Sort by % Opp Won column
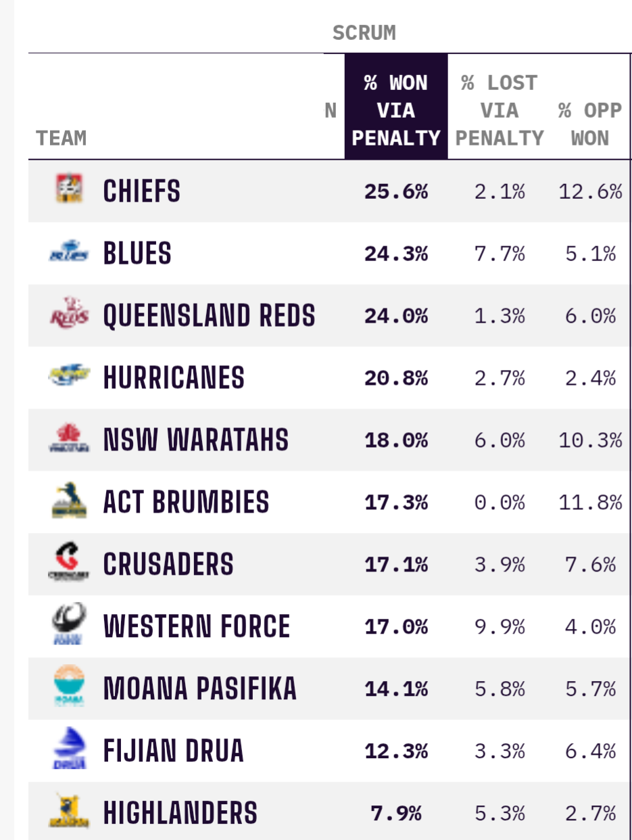This screenshot has height=840, width=632. (590, 124)
